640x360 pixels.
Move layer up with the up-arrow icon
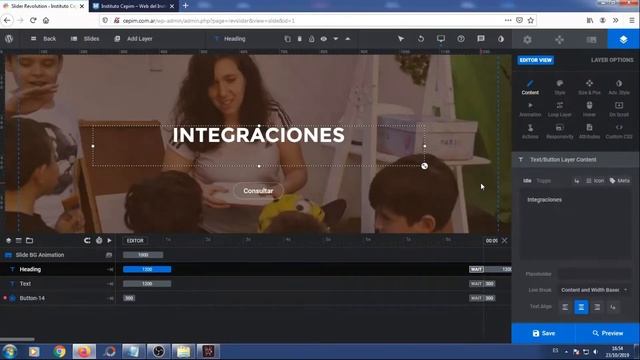pyautogui.click(x=348, y=39)
